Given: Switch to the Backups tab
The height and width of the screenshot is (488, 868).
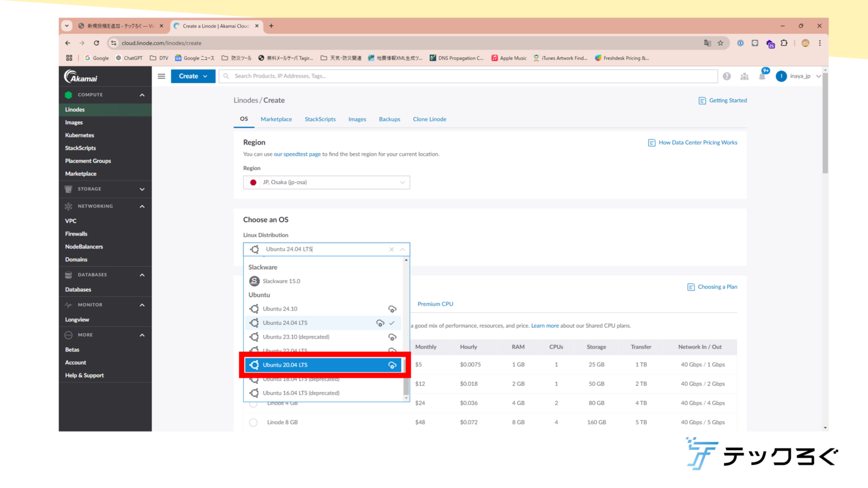Looking at the screenshot, I should (x=389, y=119).
